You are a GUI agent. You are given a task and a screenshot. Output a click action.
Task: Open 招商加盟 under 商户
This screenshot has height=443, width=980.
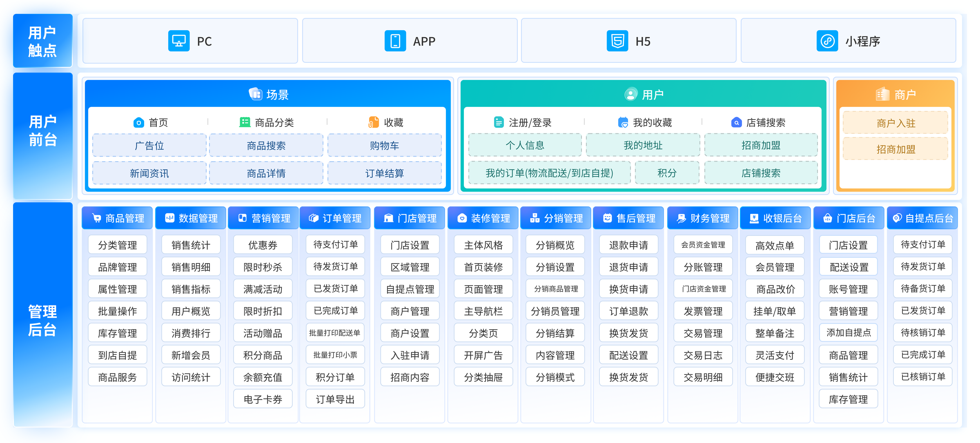(x=895, y=149)
